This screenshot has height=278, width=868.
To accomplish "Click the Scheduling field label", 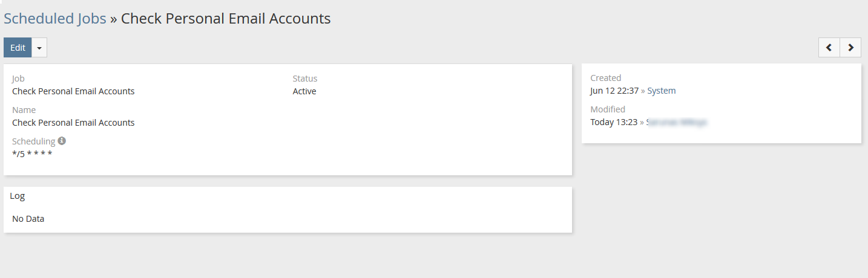I will [x=33, y=141].
